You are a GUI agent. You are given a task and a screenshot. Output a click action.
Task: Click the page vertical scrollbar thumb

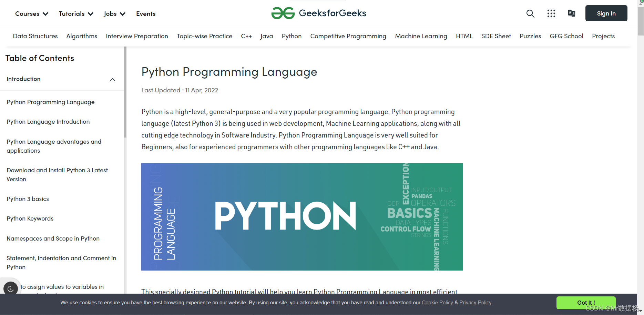click(641, 21)
